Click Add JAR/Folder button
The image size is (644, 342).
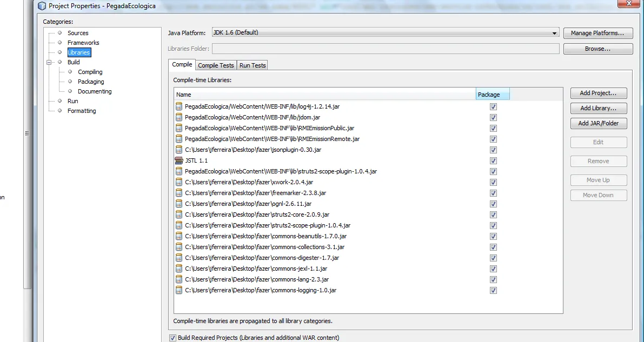(x=599, y=123)
